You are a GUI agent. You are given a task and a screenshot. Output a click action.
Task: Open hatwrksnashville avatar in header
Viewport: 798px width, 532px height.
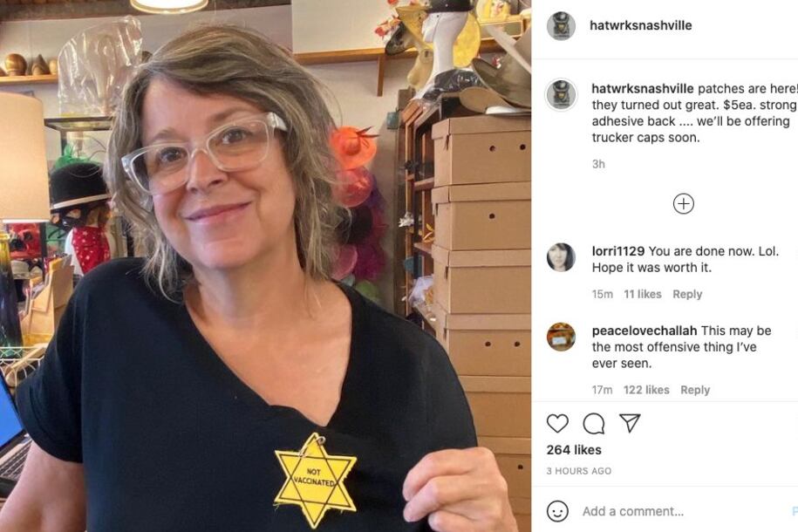point(561,25)
